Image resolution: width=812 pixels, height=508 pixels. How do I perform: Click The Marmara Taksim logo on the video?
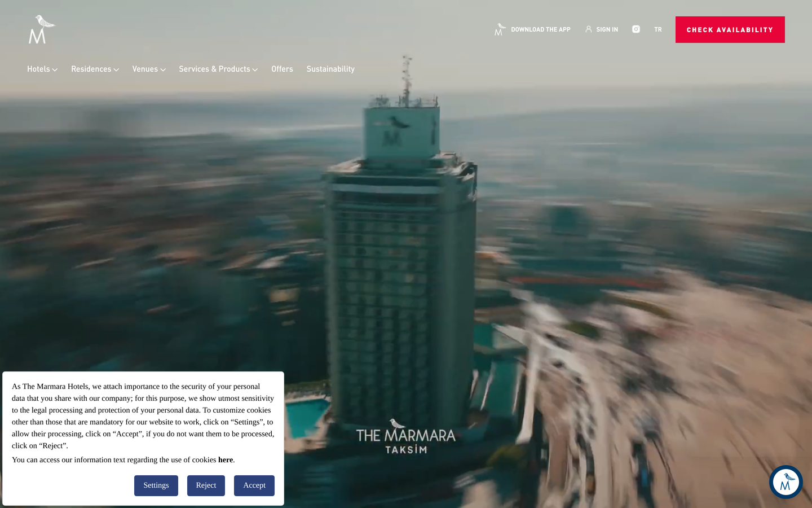click(406, 436)
